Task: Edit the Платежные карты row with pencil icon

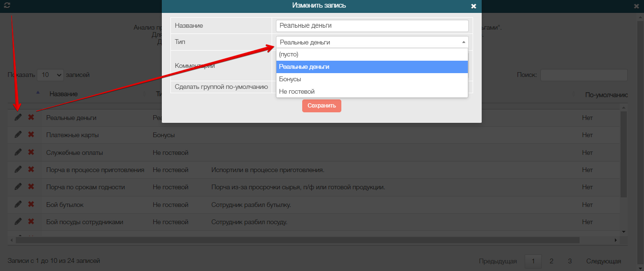Action: (x=18, y=135)
